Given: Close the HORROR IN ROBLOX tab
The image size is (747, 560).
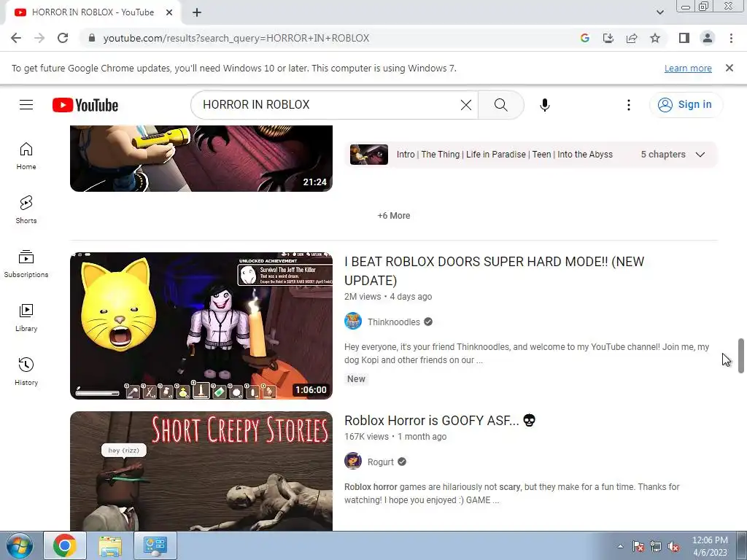Looking at the screenshot, I should click(169, 12).
